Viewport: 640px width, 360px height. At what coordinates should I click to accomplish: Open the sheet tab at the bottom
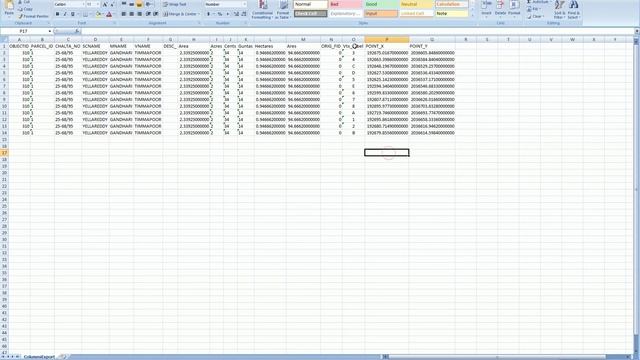coord(39,357)
